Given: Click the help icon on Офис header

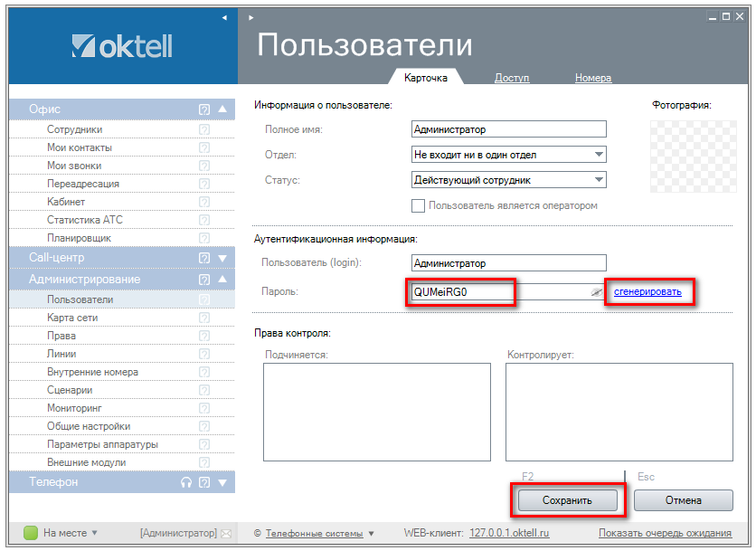Looking at the screenshot, I should pos(204,109).
